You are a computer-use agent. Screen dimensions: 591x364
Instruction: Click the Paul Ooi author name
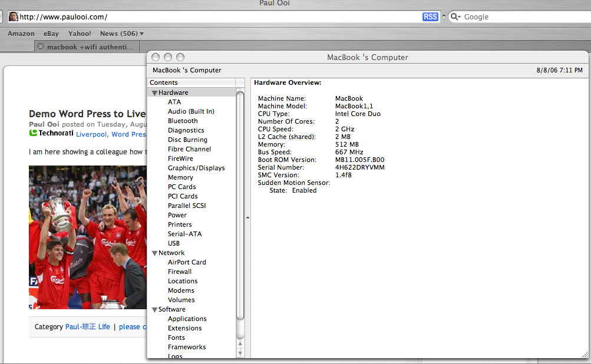click(x=44, y=124)
